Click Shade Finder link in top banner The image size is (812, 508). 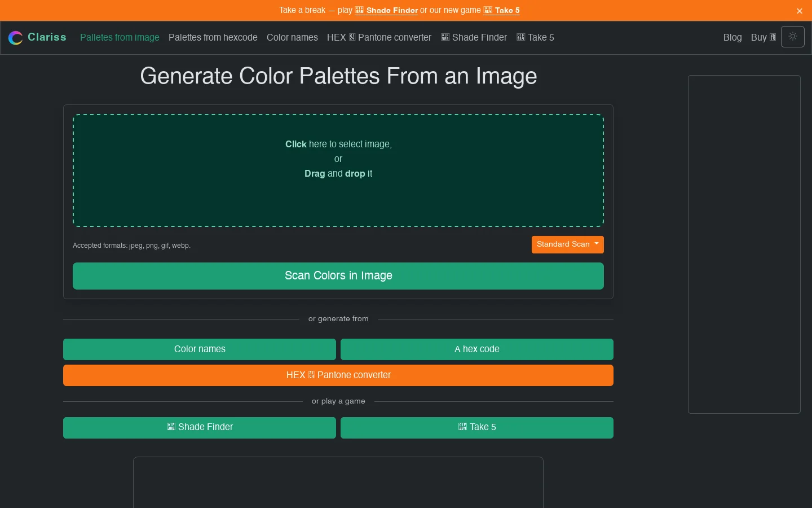386,10
